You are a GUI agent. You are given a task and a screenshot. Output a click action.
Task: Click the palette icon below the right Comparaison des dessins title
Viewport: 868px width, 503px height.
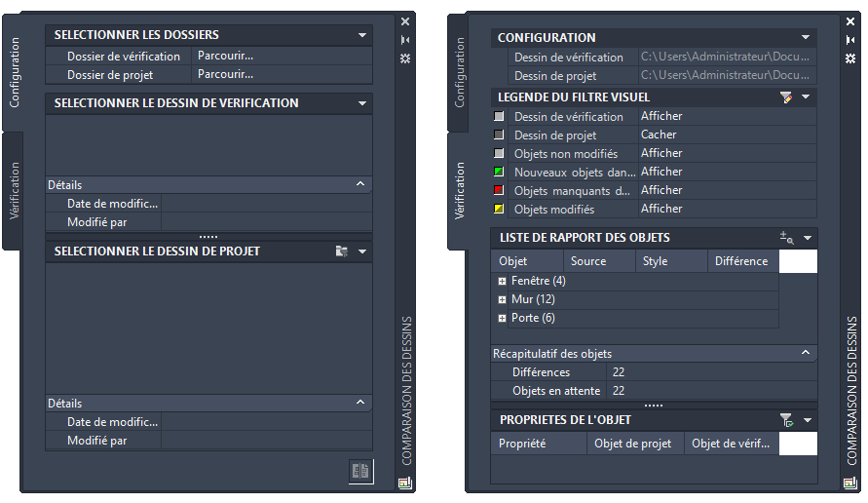(849, 483)
